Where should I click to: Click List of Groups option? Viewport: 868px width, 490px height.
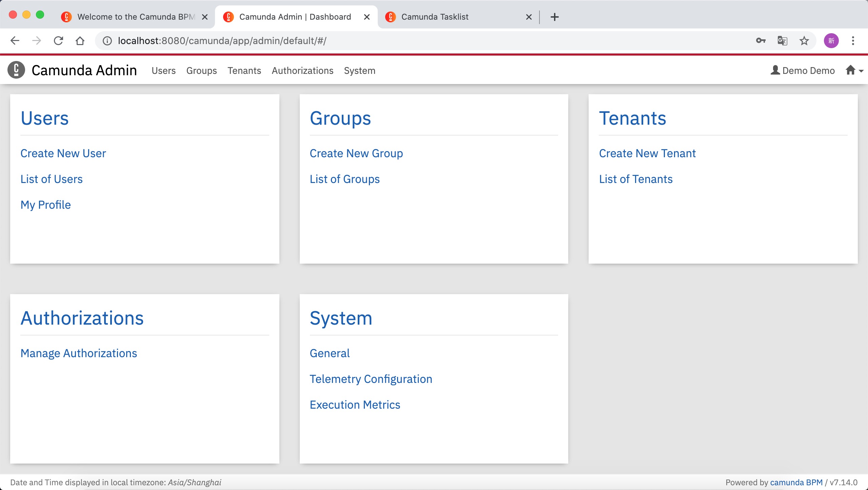(x=344, y=179)
